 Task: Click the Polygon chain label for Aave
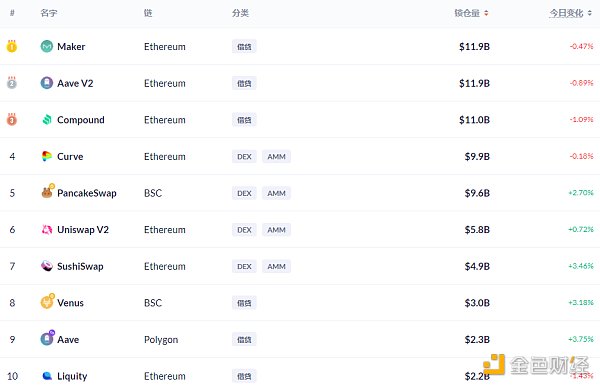point(161,340)
